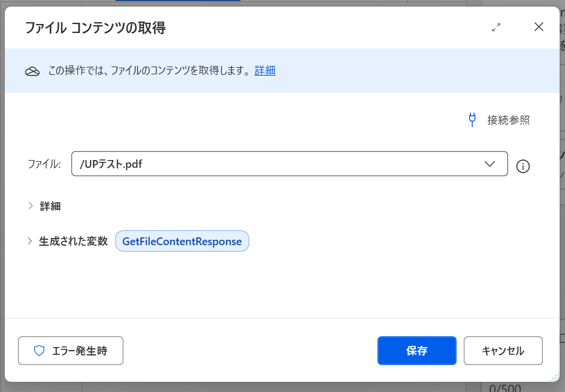The image size is (565, 392).
Task: Select the GetFileContentResponse variable chip
Action: [x=182, y=241]
